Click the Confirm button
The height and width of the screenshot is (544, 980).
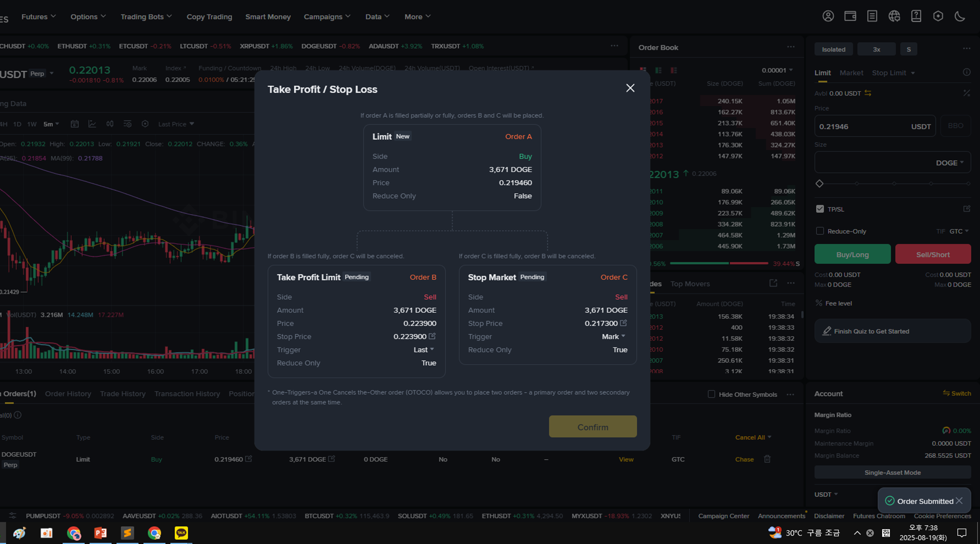tap(592, 427)
